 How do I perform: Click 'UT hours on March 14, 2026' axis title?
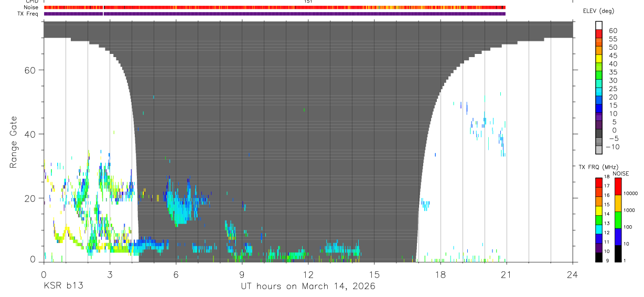point(308,286)
